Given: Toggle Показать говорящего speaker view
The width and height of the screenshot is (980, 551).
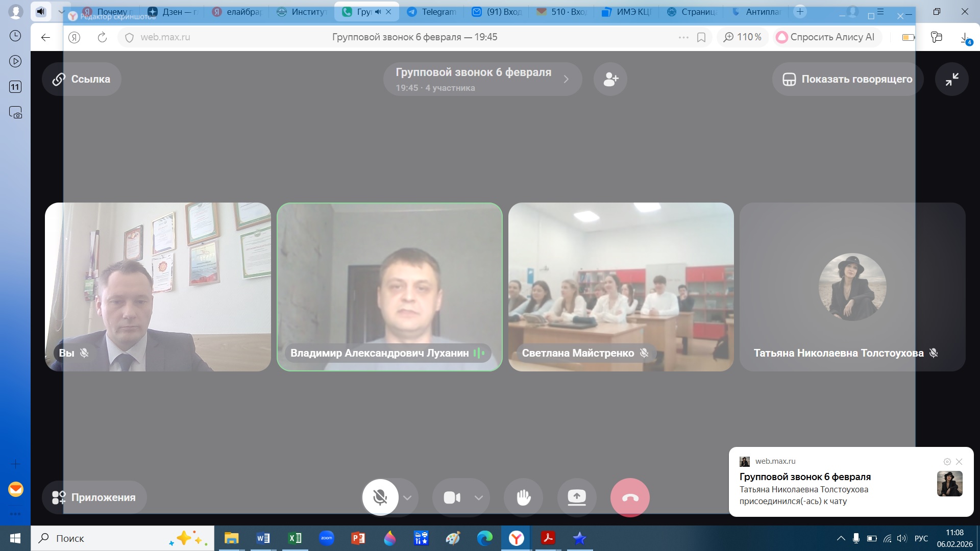Looking at the screenshot, I should 847,79.
